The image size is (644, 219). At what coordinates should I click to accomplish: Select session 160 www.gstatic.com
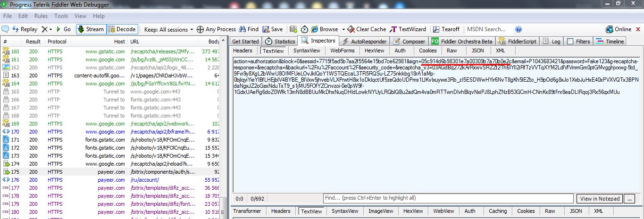(x=110, y=51)
